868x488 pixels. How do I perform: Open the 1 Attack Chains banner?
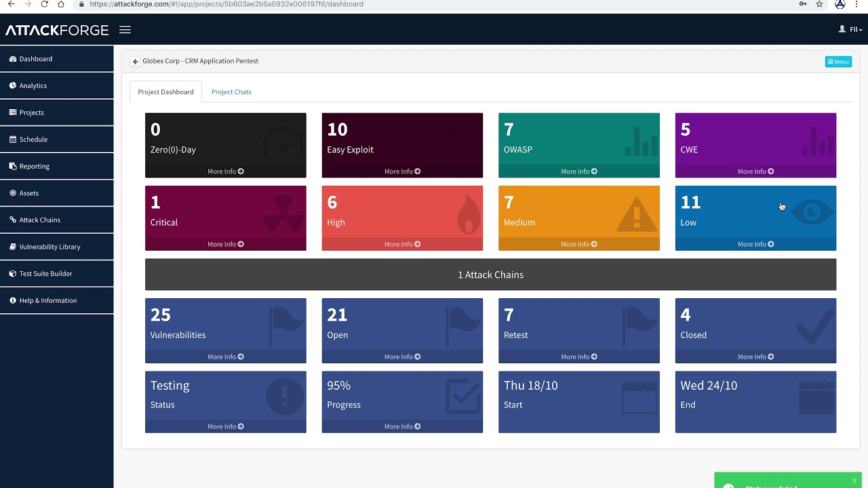click(x=490, y=274)
